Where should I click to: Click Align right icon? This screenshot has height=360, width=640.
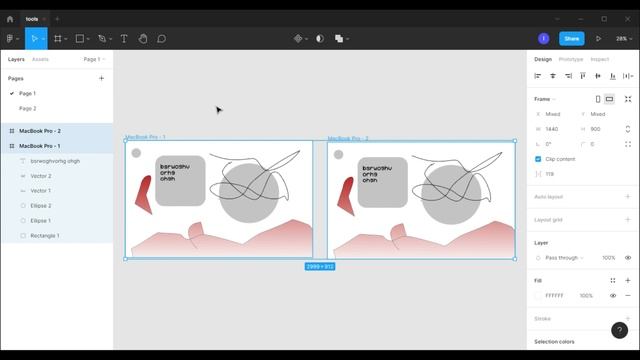click(568, 76)
